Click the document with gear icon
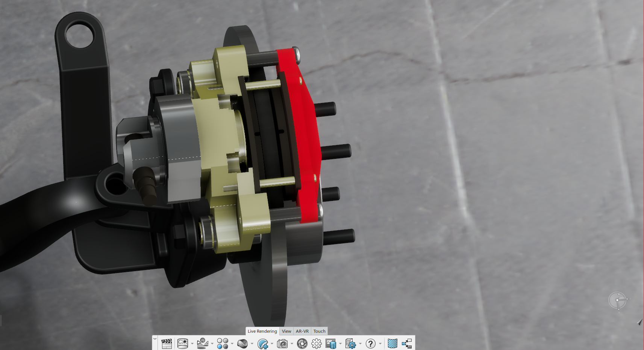644x350 pixels. [x=350, y=344]
